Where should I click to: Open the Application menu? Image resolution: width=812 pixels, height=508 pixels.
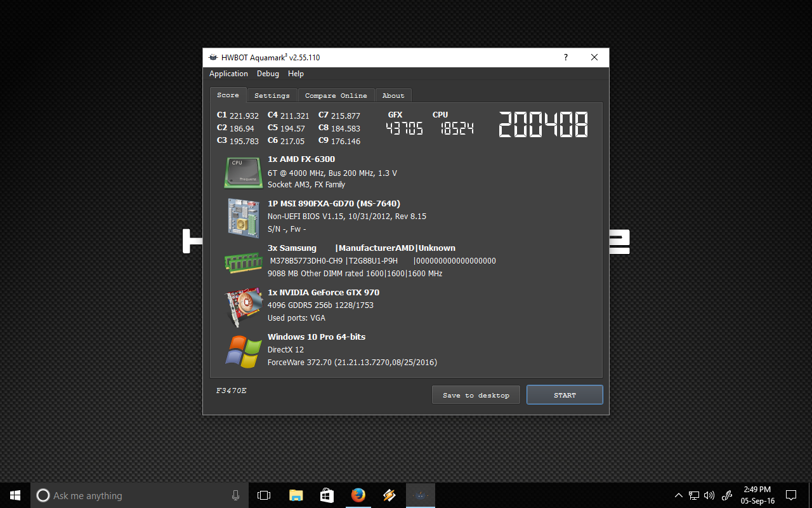[228, 74]
